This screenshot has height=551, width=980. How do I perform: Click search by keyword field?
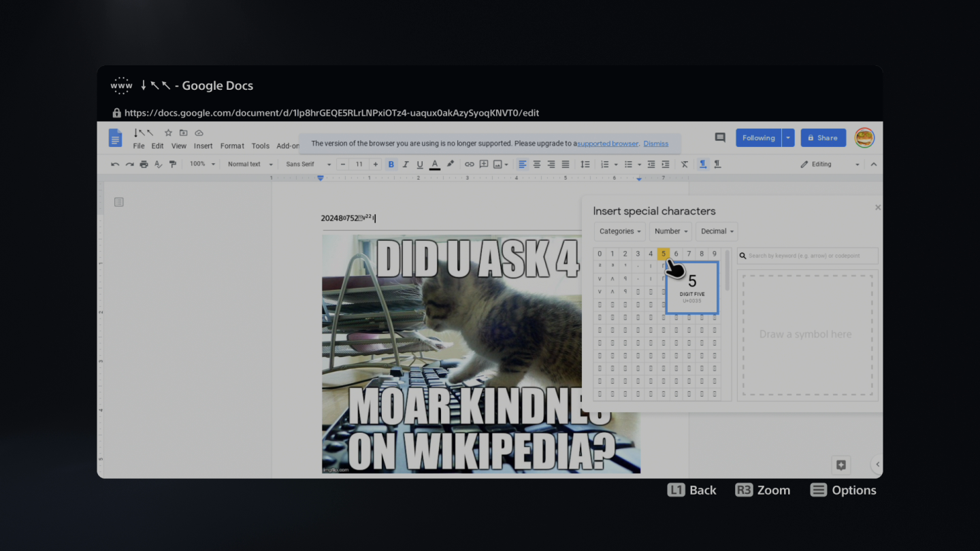click(x=808, y=256)
